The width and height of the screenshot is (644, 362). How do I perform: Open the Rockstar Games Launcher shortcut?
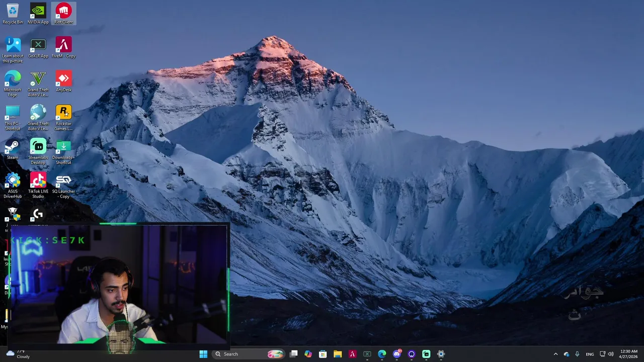[63, 118]
